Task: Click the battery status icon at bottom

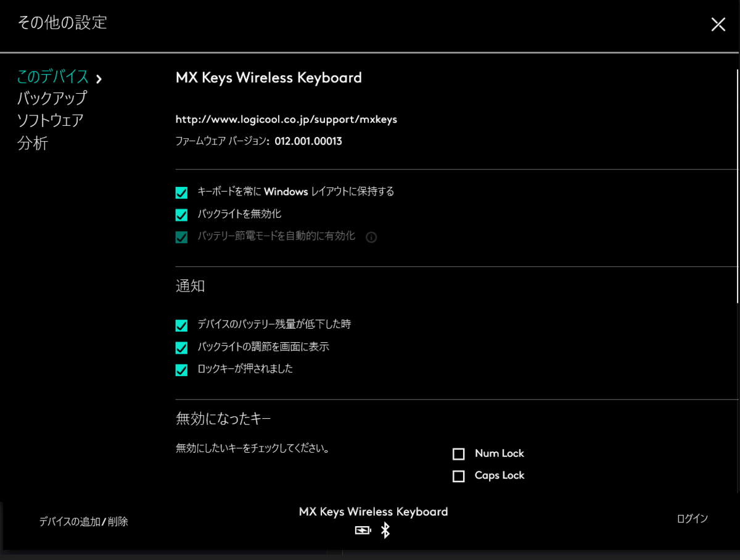Action: (x=363, y=530)
